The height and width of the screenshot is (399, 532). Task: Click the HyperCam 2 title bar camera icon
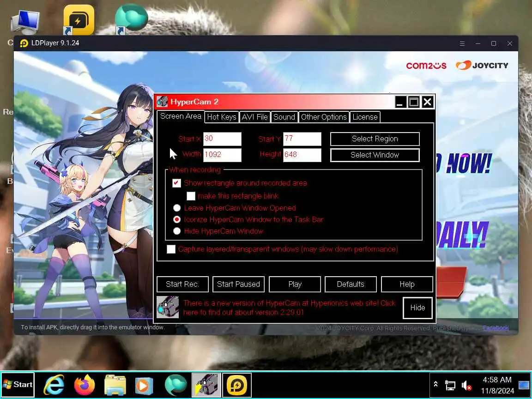point(162,102)
